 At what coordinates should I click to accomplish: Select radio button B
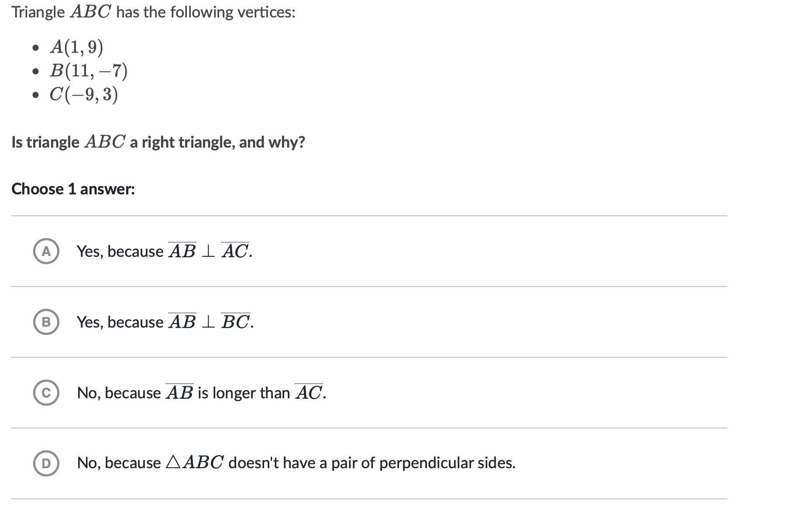point(46,322)
